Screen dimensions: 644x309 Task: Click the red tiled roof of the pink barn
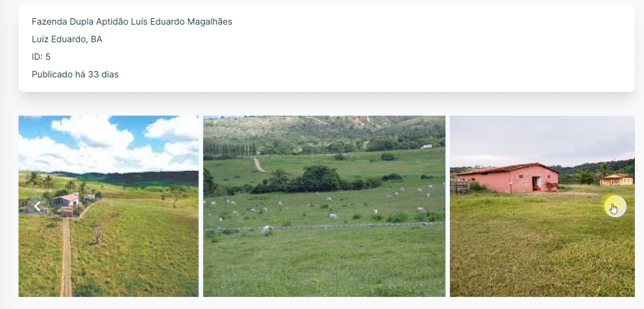tap(507, 169)
